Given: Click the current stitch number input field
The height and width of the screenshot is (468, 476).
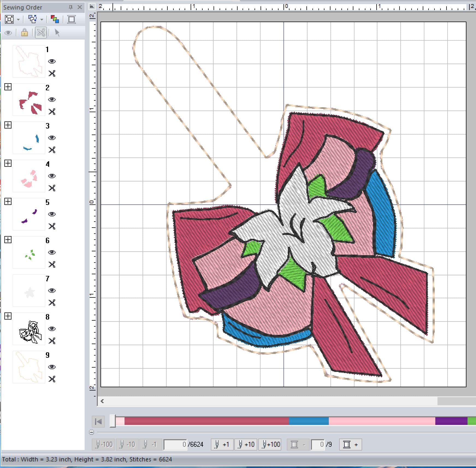Looking at the screenshot, I should click(175, 445).
